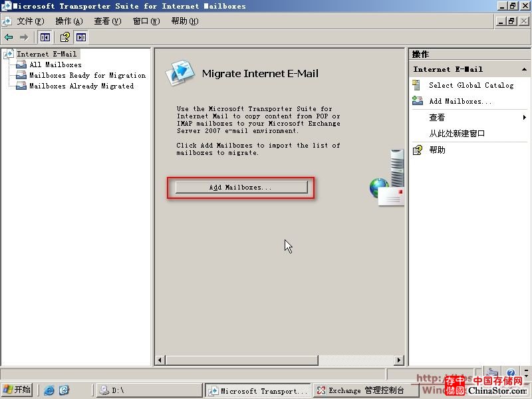
Task: Select Mailboxes Already Migrated node
Action: coord(81,86)
